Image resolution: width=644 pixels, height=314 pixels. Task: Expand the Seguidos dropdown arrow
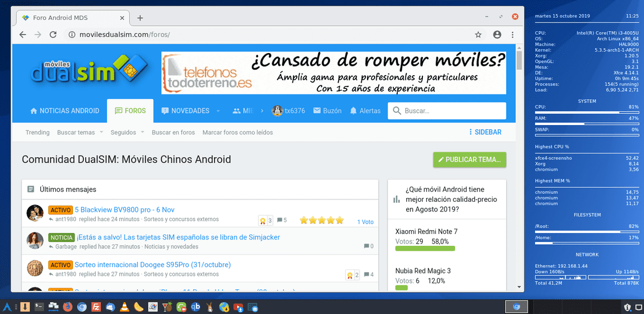pyautogui.click(x=142, y=133)
